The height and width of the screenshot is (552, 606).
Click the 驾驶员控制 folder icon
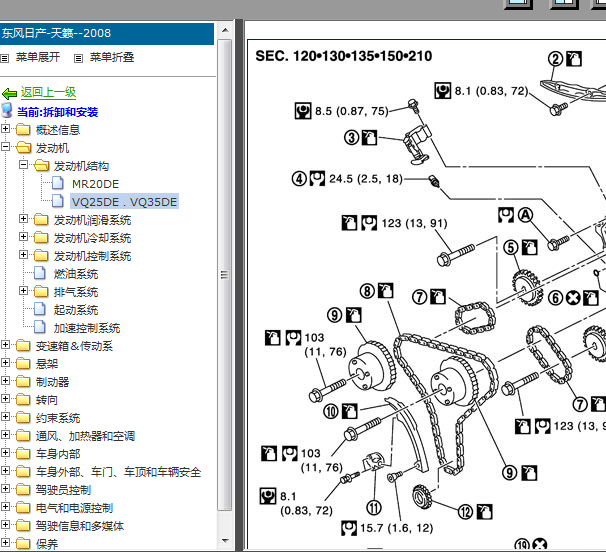[23, 489]
